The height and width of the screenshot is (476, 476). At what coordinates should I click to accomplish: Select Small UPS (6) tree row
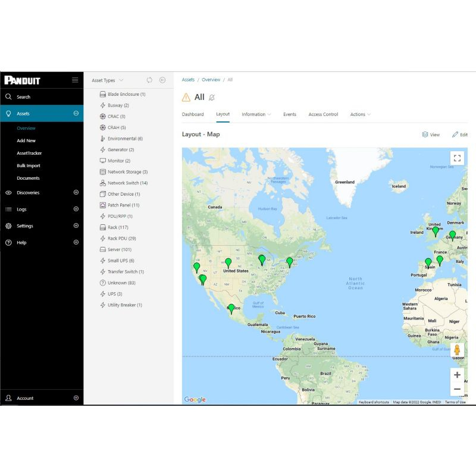point(117,261)
